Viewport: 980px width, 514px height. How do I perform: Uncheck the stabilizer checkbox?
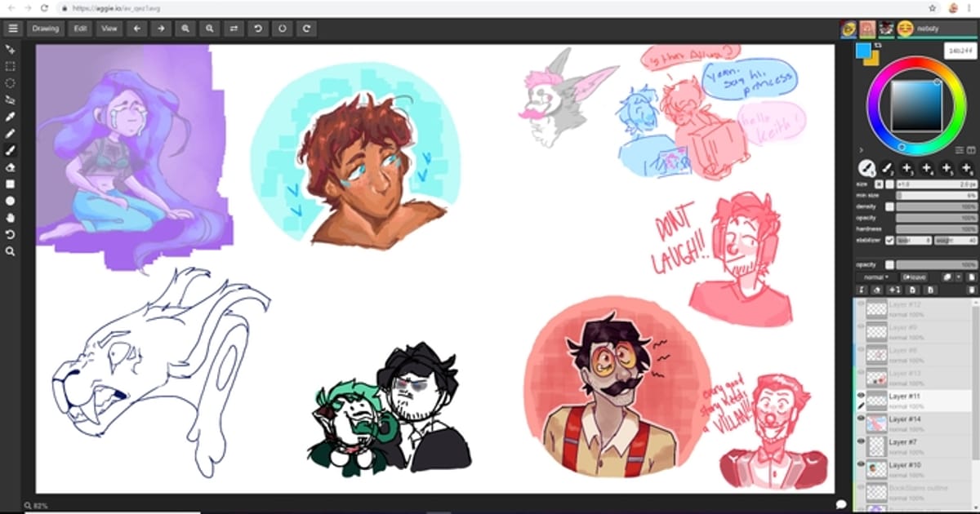click(889, 241)
